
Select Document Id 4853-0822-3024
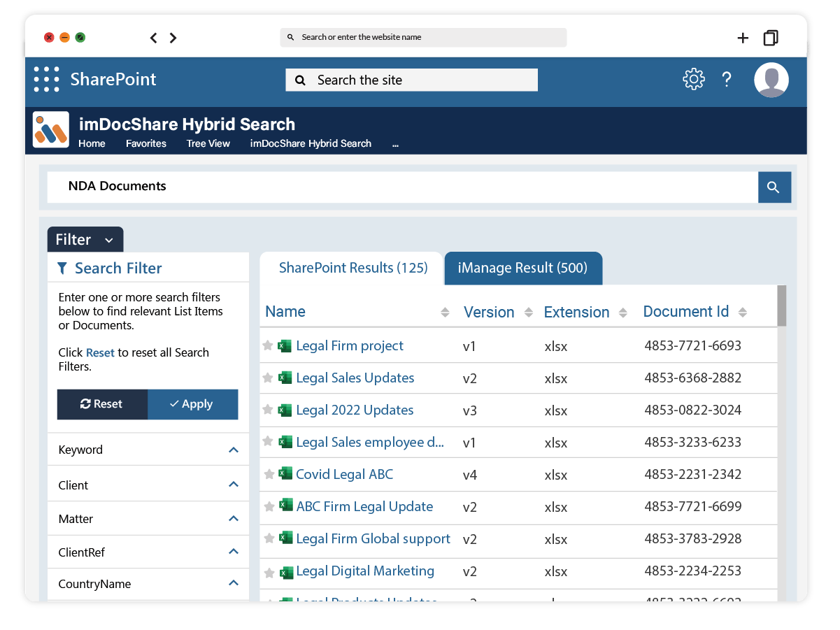pos(692,410)
